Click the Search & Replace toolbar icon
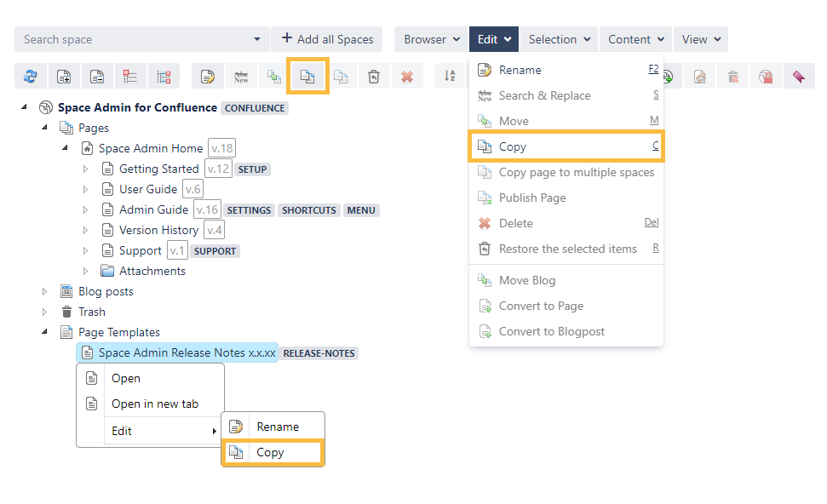 [241, 77]
